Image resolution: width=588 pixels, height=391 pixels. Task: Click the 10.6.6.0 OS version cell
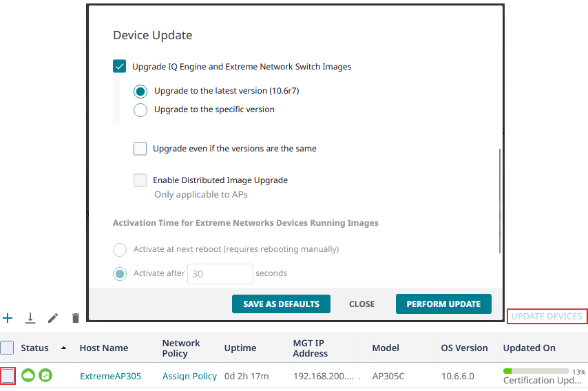457,376
